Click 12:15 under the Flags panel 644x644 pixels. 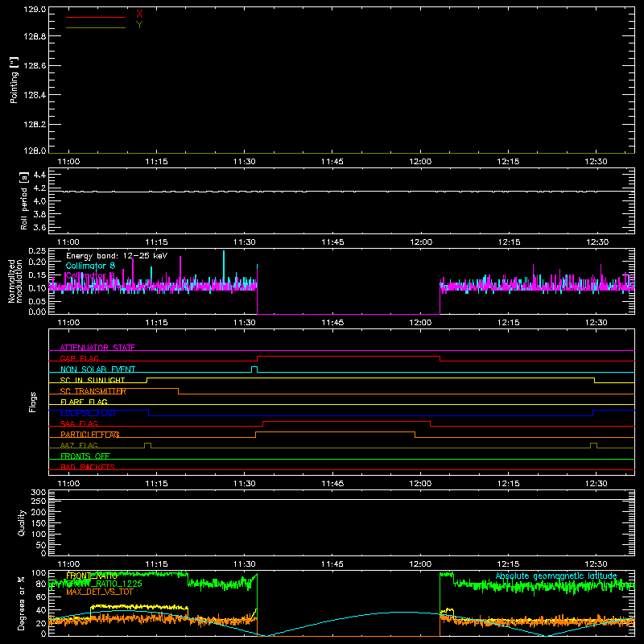pyautogui.click(x=509, y=484)
